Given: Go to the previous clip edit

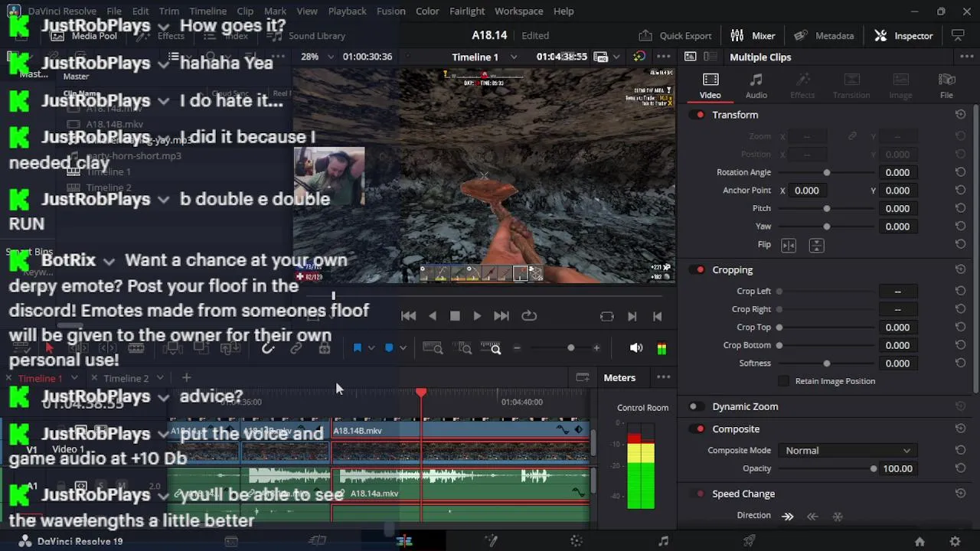Looking at the screenshot, I should coord(657,316).
